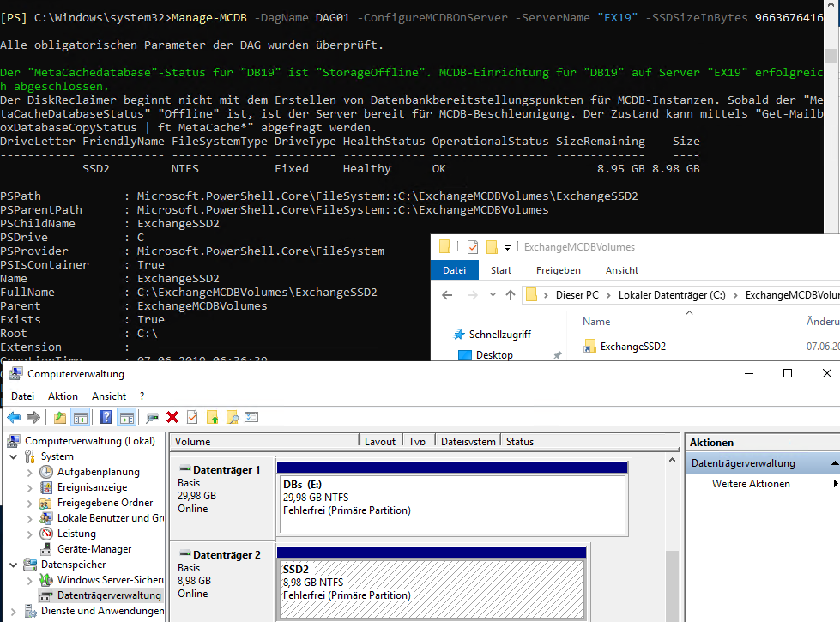Click the grey Forward arrow in Computerverwaltung toolbar
This screenshot has width=840, height=622.
(33, 417)
